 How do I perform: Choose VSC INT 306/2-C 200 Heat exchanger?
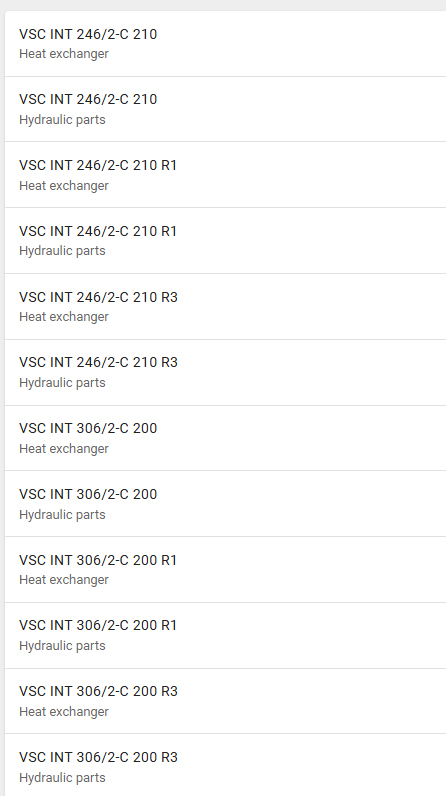[x=225, y=438]
